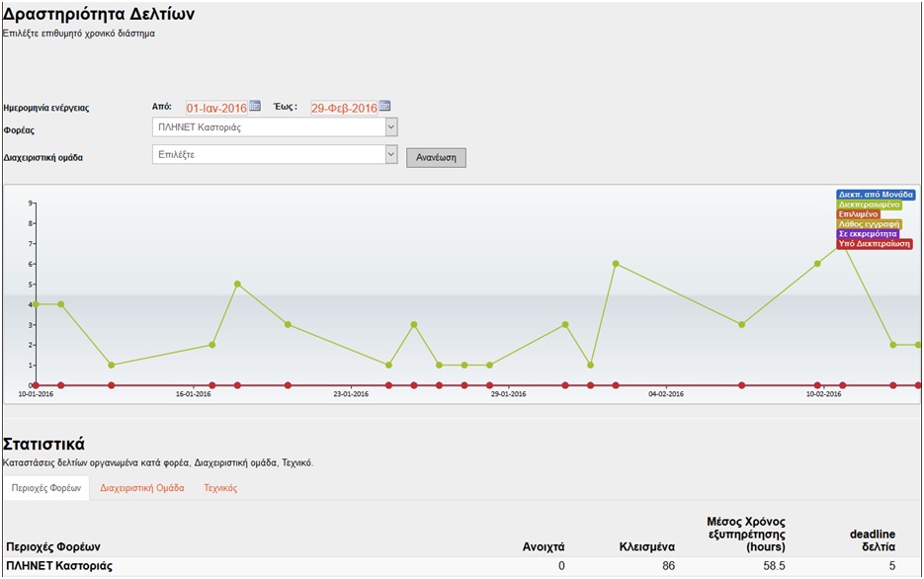Toggle the red 'Υπό Διεκπεραίωση' legend entry
The image size is (924, 579).
[874, 244]
